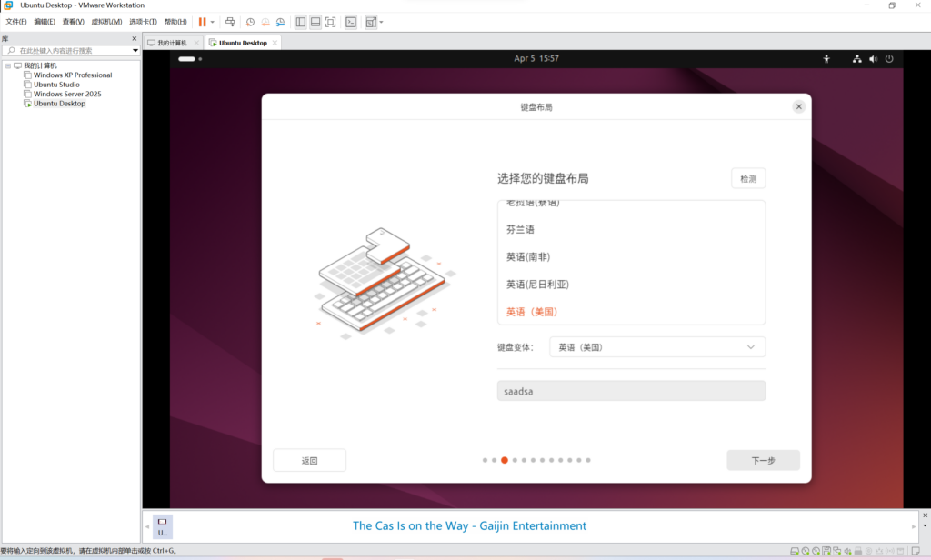Open the 帮助(H) menu
Image resolution: width=931 pixels, height=560 pixels.
pos(175,22)
